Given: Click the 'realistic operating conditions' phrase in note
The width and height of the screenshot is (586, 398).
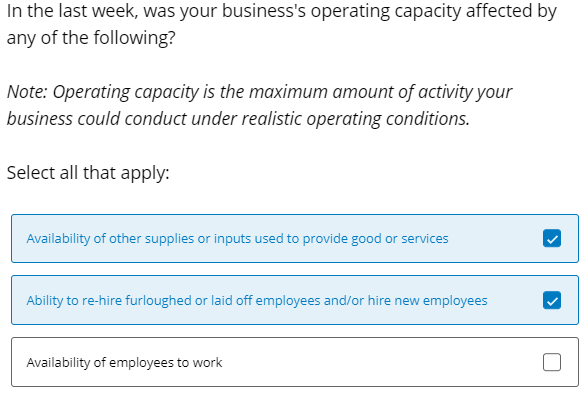Looking at the screenshot, I should (x=355, y=119).
